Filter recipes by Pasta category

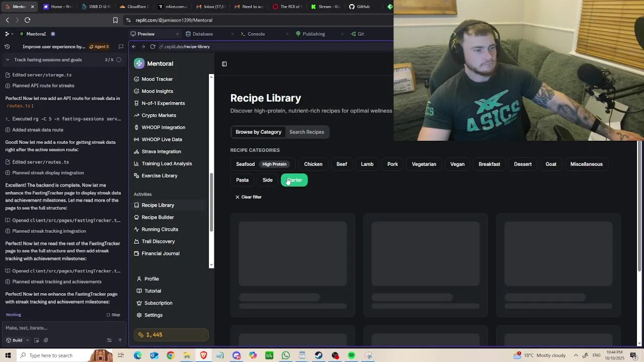pyautogui.click(x=242, y=180)
